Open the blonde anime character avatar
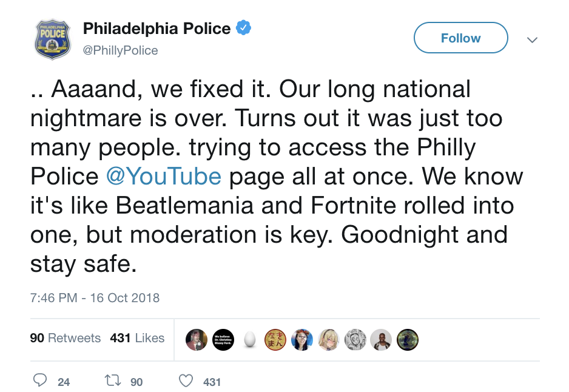 [328, 340]
